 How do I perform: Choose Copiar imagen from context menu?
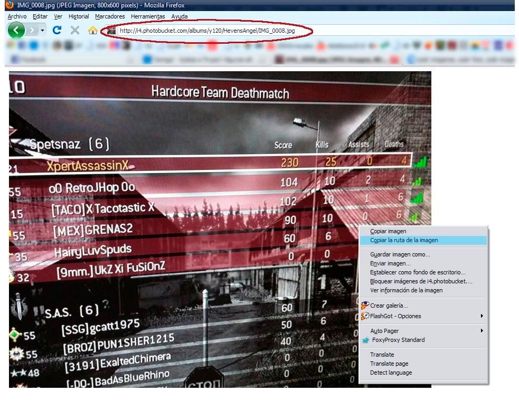(x=423, y=231)
